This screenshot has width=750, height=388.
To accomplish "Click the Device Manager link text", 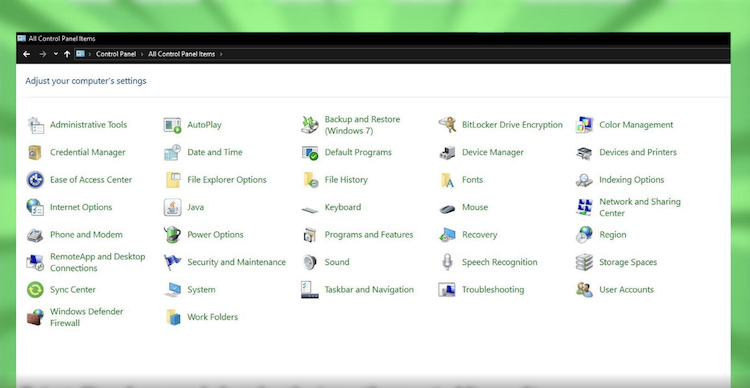I will pyautogui.click(x=493, y=152).
